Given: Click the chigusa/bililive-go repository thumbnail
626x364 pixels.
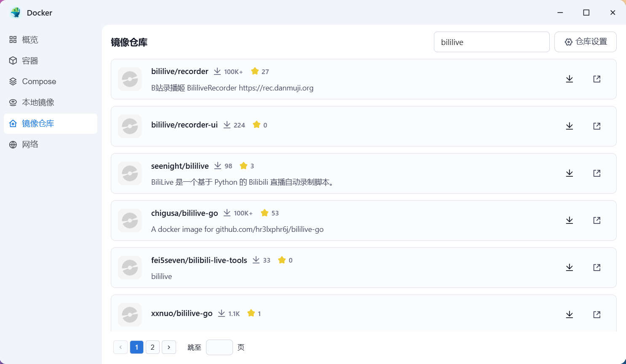Looking at the screenshot, I should 130,221.
